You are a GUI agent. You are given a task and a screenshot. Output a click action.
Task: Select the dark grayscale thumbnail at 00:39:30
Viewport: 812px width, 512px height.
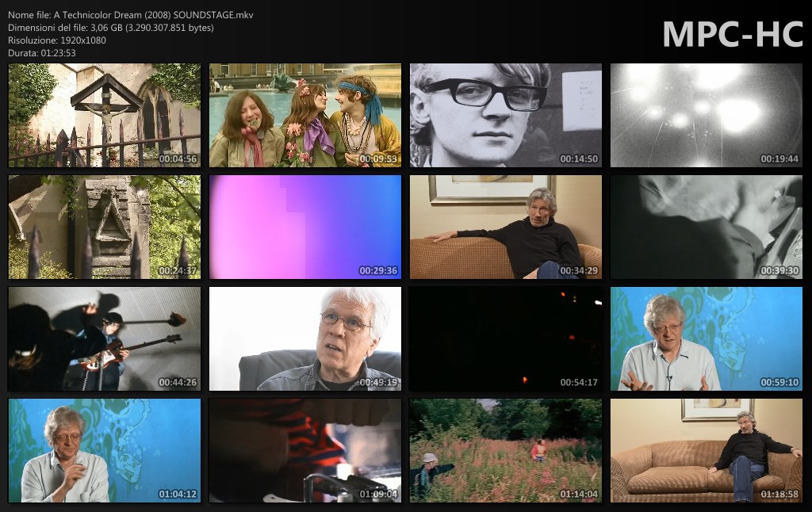[x=707, y=227]
